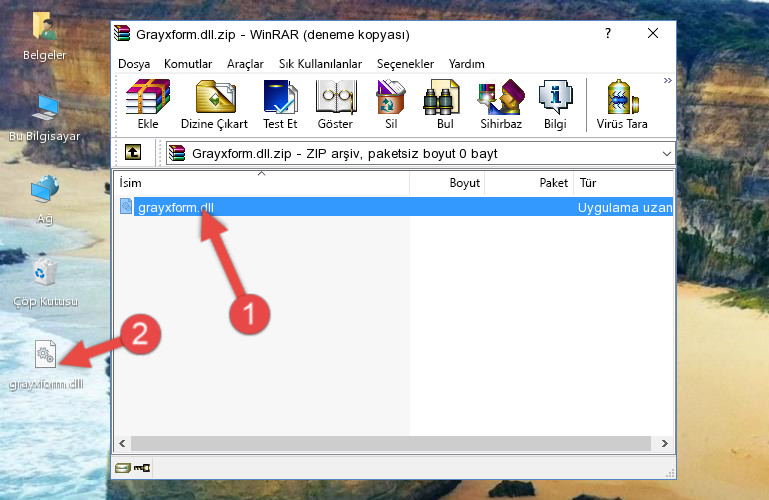This screenshot has height=500, width=769.
Task: Open the Bul find tool
Action: [444, 104]
